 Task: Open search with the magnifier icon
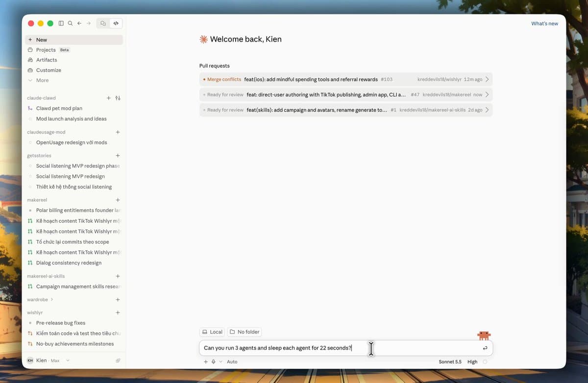pos(70,23)
